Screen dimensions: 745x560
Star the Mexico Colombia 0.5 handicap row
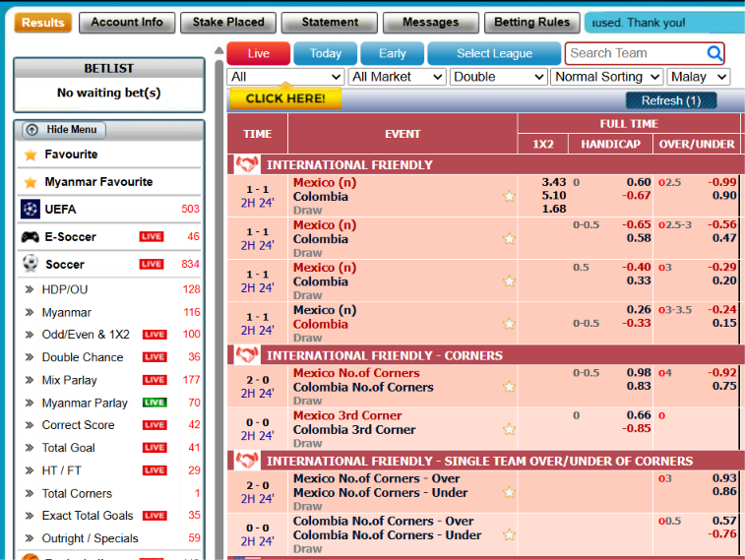[509, 281]
